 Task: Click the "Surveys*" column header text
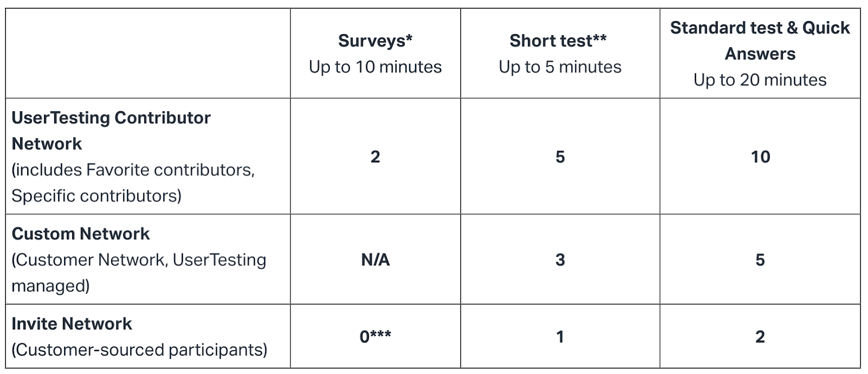(375, 41)
